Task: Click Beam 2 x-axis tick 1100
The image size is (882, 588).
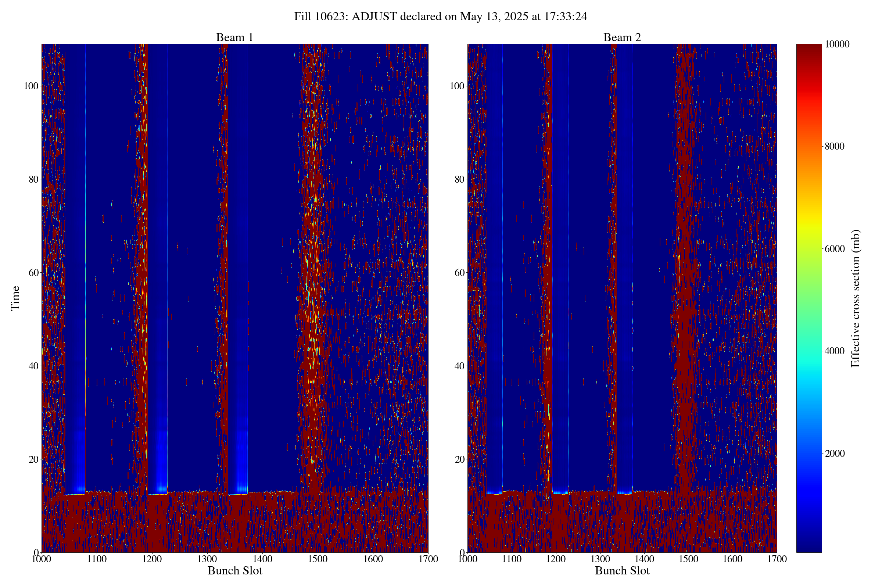Action: [512, 559]
